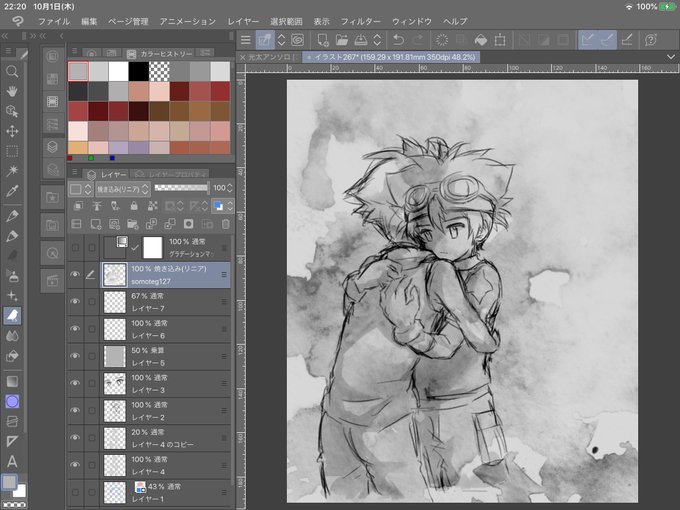Click the Redo arrow in command bar
680x510 pixels.
click(418, 40)
